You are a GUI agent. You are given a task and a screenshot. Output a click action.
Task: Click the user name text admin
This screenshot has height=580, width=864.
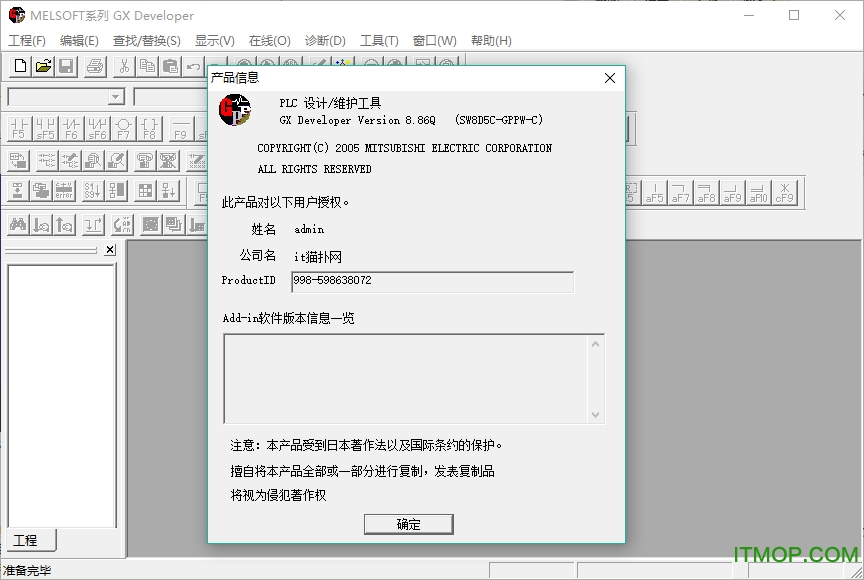(x=309, y=229)
